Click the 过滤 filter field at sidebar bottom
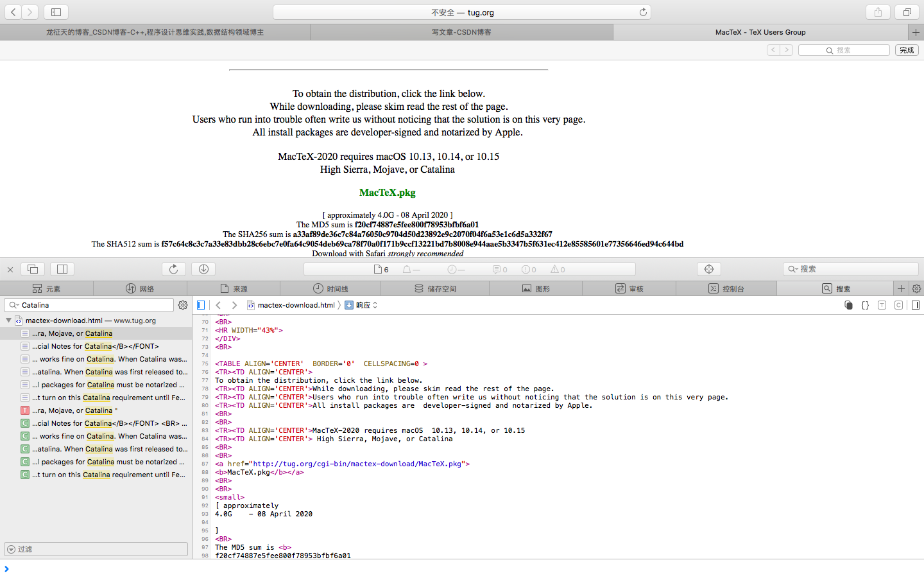This screenshot has height=578, width=924. tap(96, 549)
